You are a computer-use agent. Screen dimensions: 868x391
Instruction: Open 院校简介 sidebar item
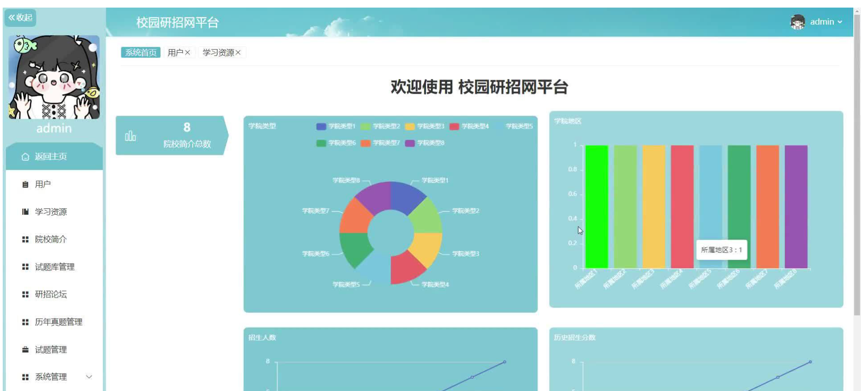coord(54,239)
